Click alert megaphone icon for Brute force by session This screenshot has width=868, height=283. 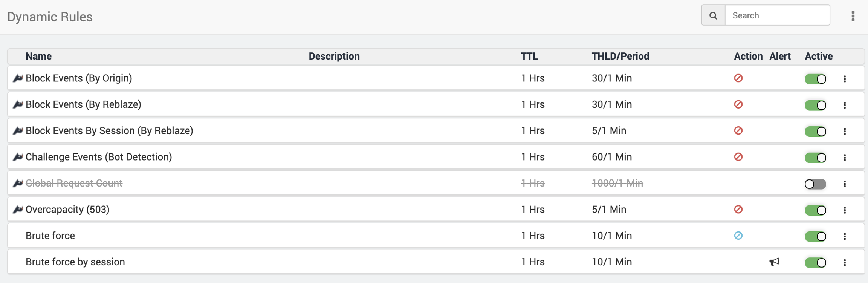(774, 262)
